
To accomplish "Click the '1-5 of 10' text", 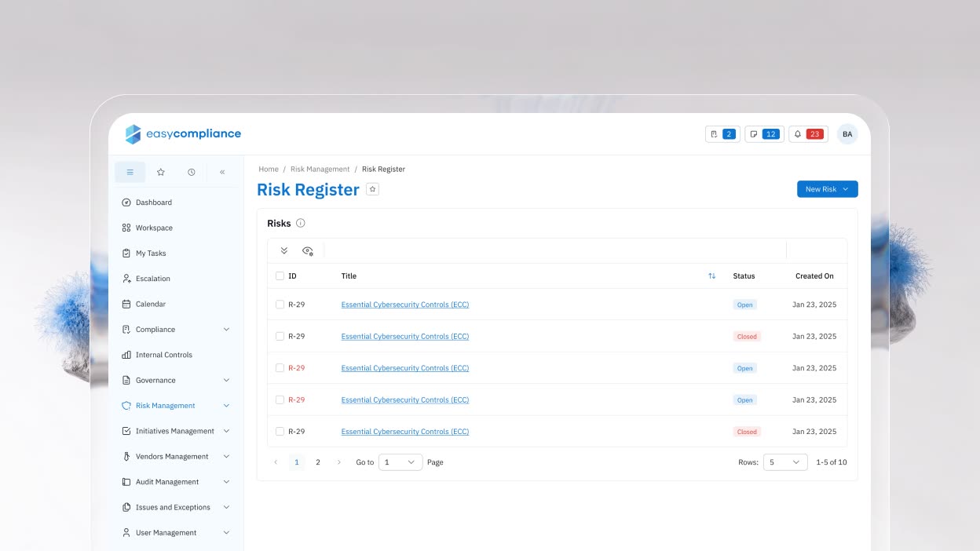I will click(x=832, y=462).
